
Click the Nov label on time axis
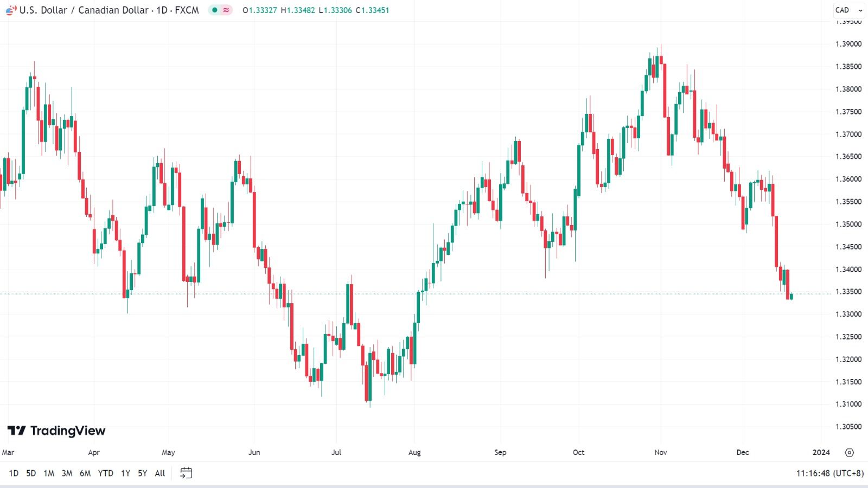pos(661,452)
